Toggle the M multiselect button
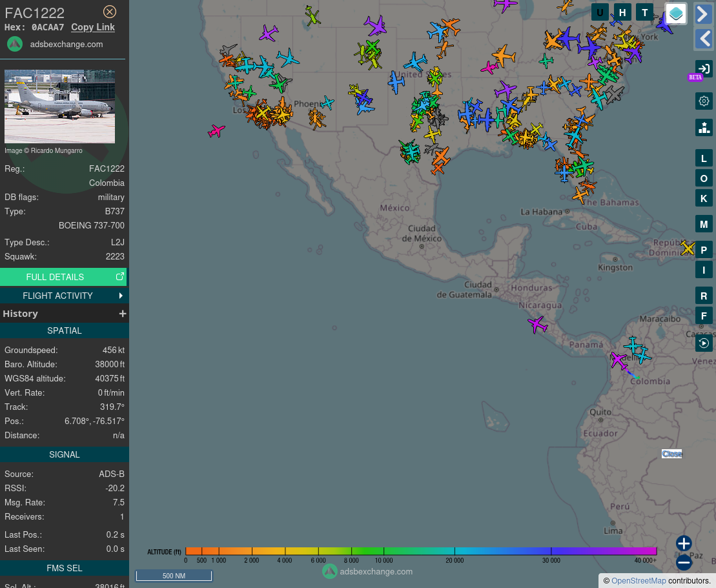 pos(704,224)
